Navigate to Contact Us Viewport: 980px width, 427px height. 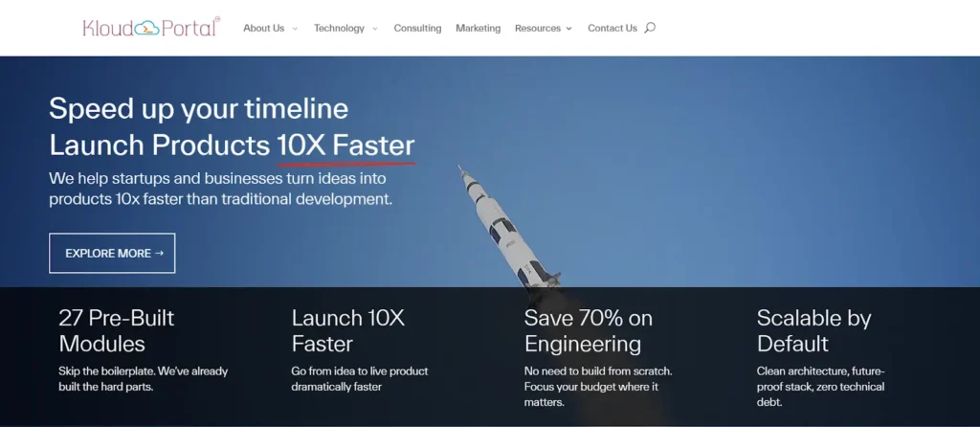[x=612, y=28]
